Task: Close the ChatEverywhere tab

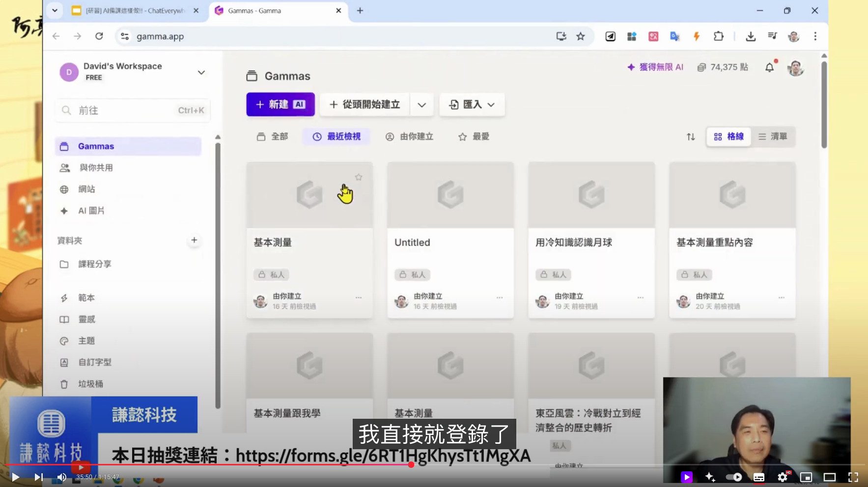Action: tap(196, 10)
